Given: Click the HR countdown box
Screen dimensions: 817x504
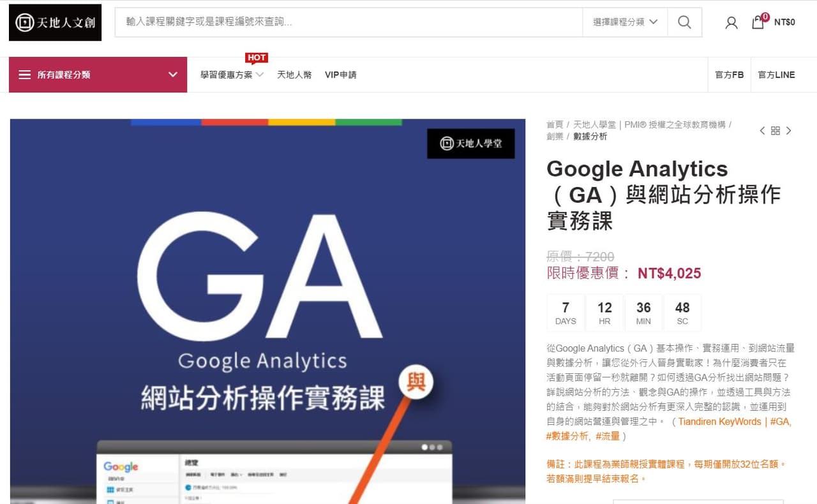Looking at the screenshot, I should (604, 313).
